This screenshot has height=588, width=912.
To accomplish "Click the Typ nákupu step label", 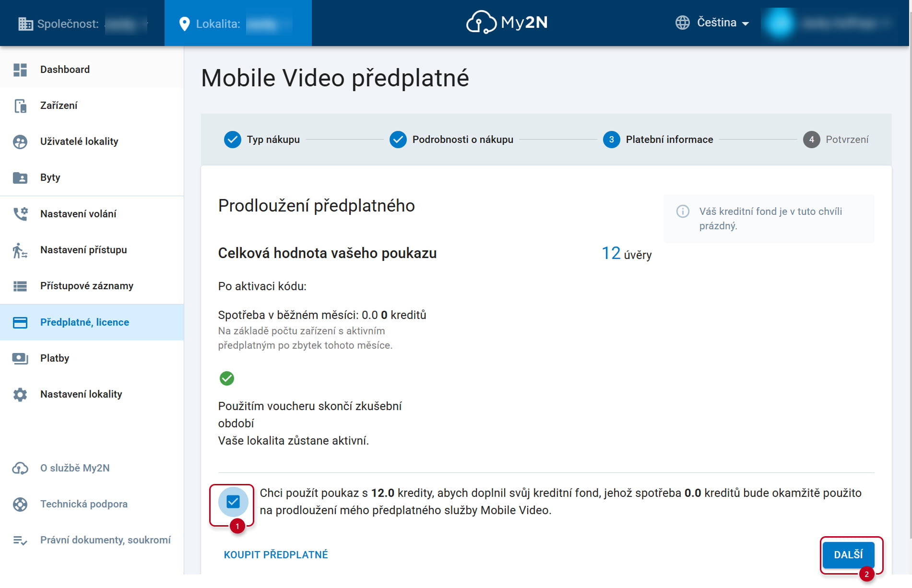I will tap(273, 140).
